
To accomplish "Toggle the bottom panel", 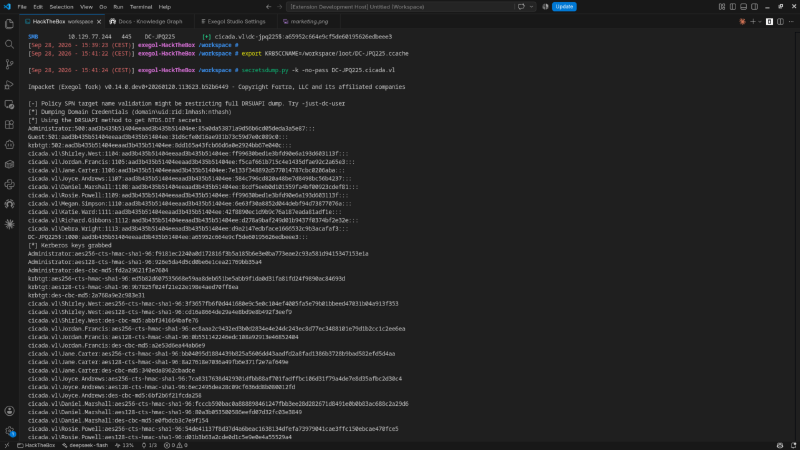I will point(743,7).
